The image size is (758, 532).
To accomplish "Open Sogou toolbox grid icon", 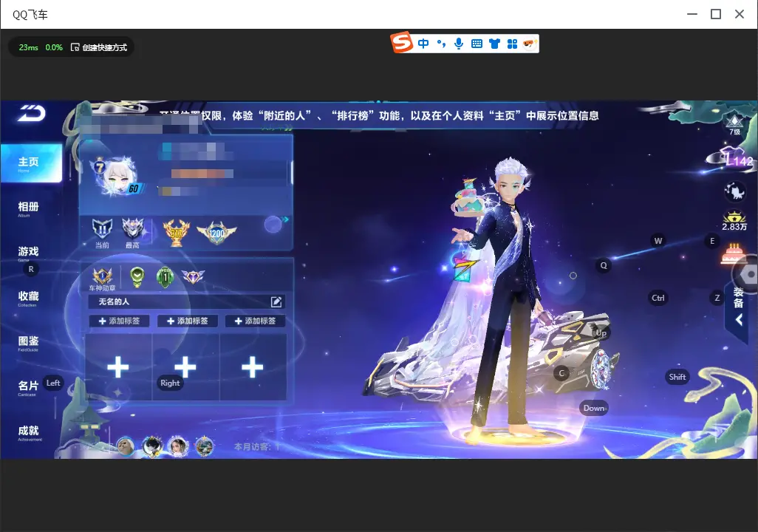I will click(513, 44).
